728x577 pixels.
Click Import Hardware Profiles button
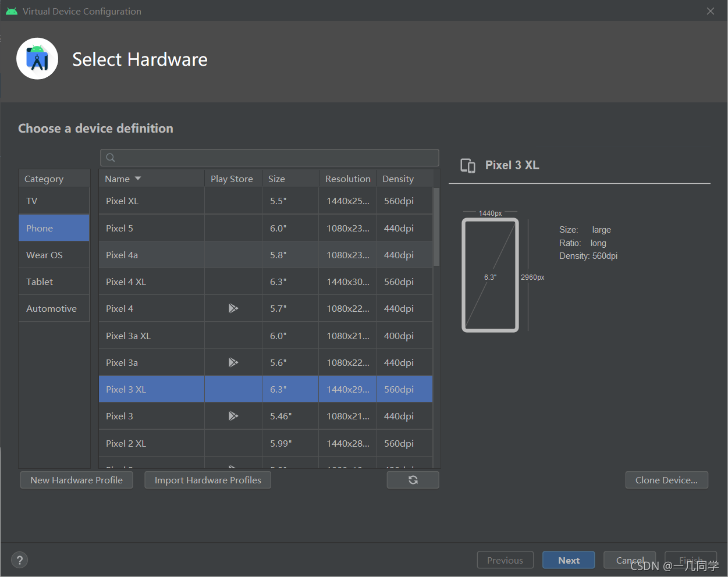coord(208,480)
